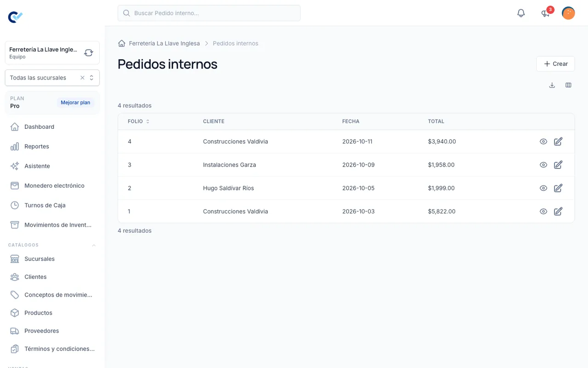This screenshot has width=588, height=368.
Task: Open the Asistente
Action: click(x=52, y=166)
